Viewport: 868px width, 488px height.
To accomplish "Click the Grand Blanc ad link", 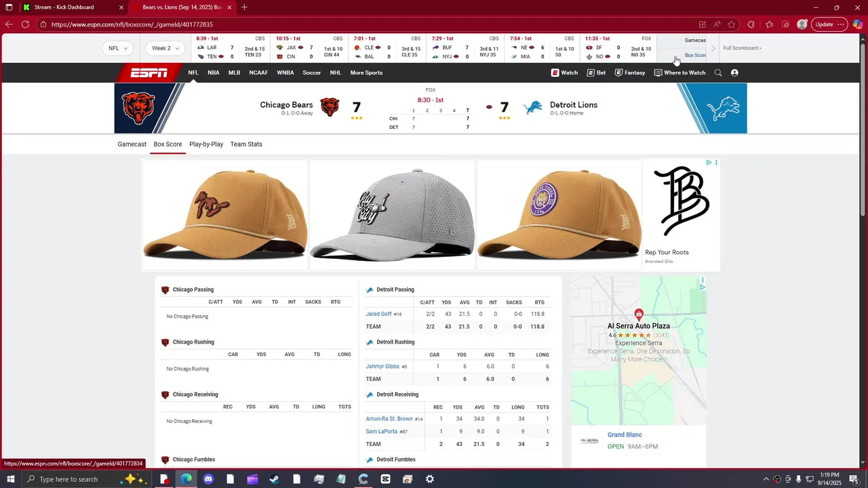I will click(x=625, y=435).
